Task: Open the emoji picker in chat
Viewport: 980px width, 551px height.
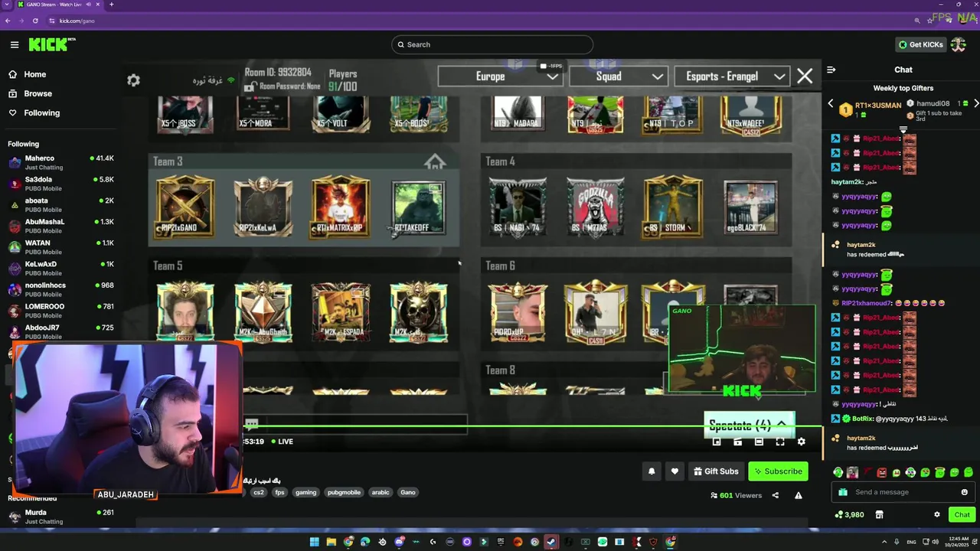Action: 964,492
